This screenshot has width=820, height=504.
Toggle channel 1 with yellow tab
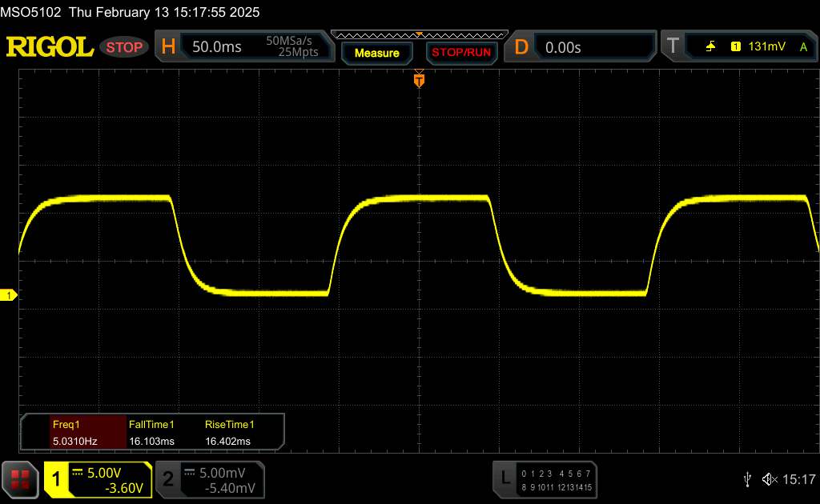[56, 479]
